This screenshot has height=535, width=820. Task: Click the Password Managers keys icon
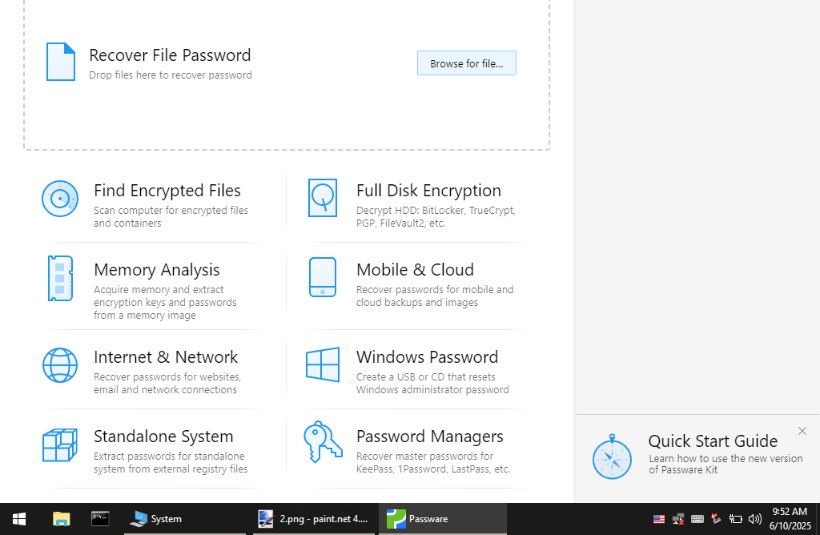point(323,442)
